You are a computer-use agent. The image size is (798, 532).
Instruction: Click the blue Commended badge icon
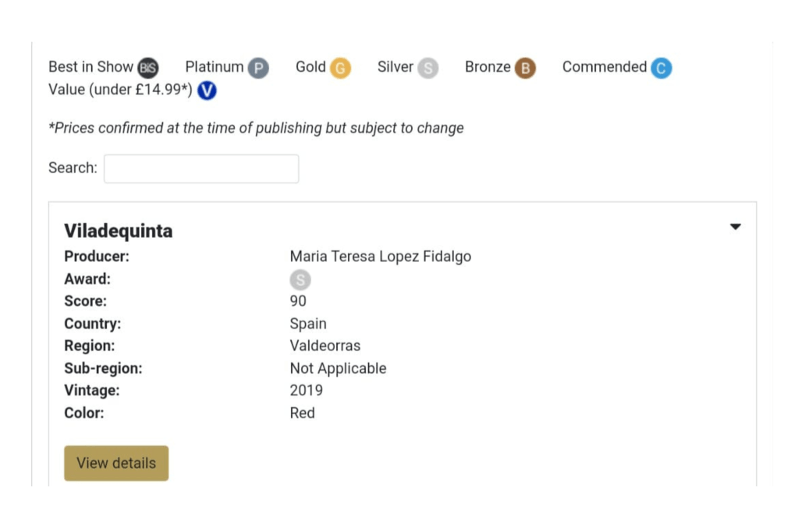pyautogui.click(x=661, y=69)
